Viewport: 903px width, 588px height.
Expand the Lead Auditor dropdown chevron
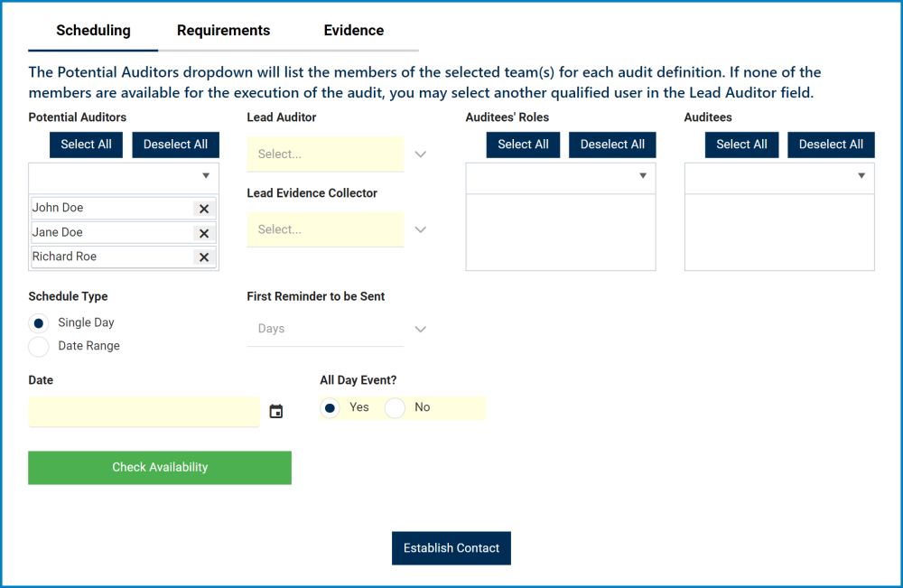click(x=420, y=154)
